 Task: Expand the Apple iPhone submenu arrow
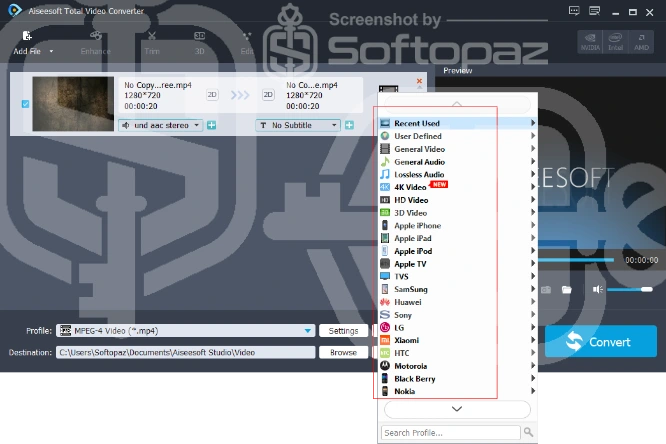click(533, 225)
